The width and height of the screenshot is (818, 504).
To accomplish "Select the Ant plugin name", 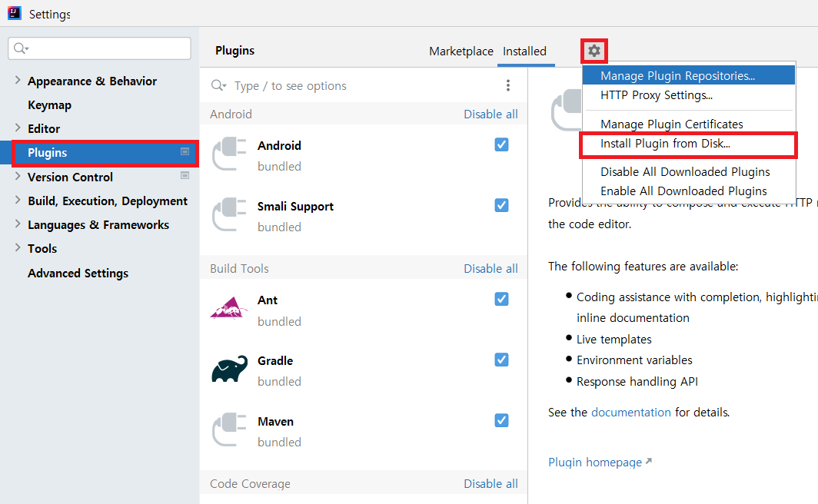I will [267, 300].
